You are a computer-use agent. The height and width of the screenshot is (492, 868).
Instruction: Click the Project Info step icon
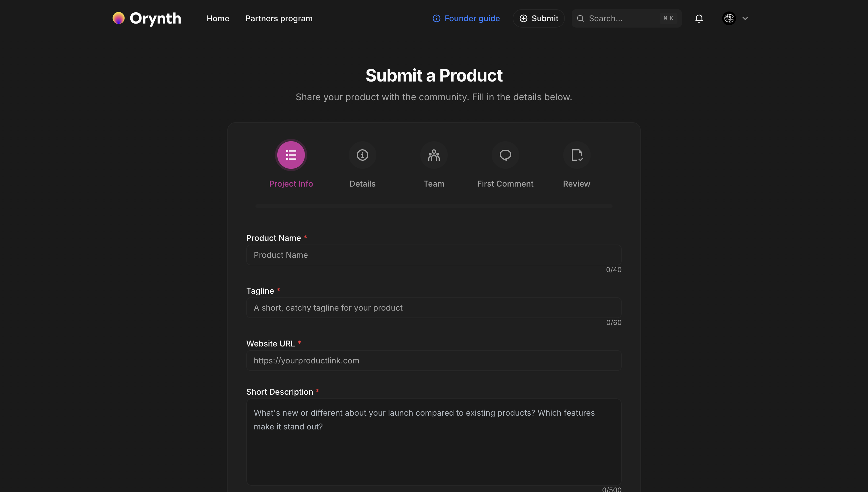pyautogui.click(x=291, y=155)
